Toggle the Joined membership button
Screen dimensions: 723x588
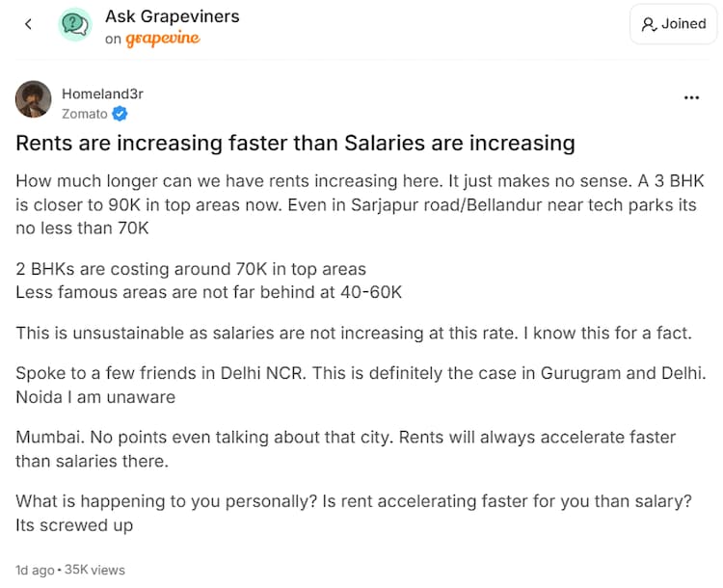pos(674,24)
